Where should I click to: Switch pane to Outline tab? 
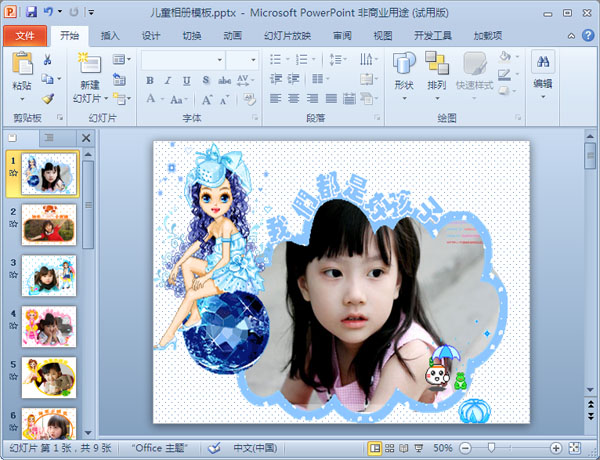click(49, 137)
